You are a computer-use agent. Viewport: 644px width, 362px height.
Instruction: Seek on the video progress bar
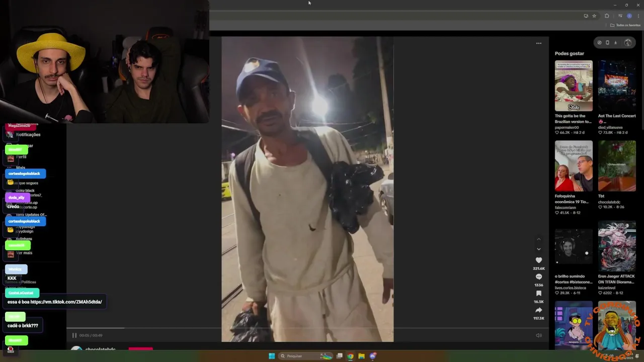(x=307, y=328)
